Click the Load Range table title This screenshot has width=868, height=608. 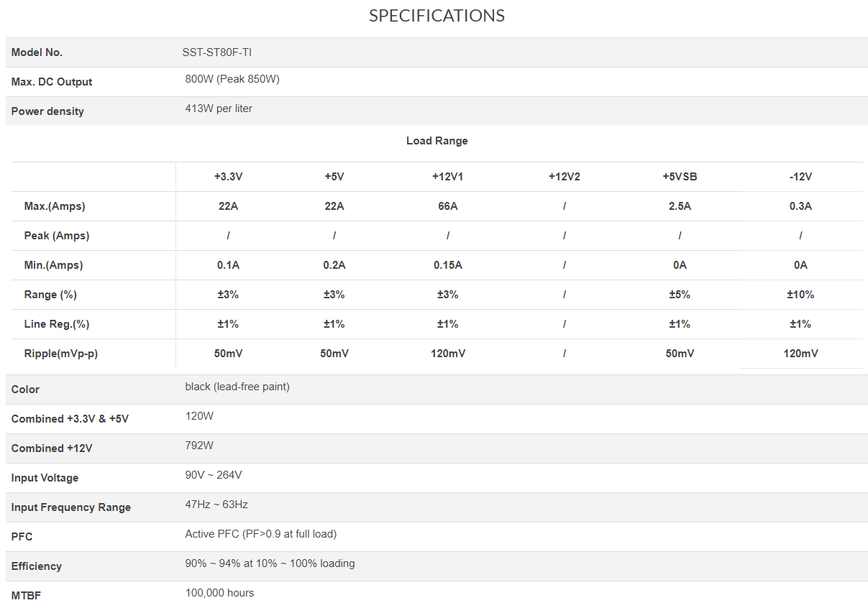pos(437,141)
